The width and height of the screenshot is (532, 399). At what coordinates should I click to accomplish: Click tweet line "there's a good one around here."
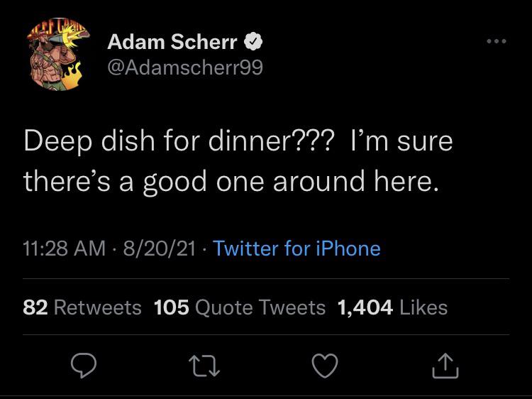click(x=231, y=180)
